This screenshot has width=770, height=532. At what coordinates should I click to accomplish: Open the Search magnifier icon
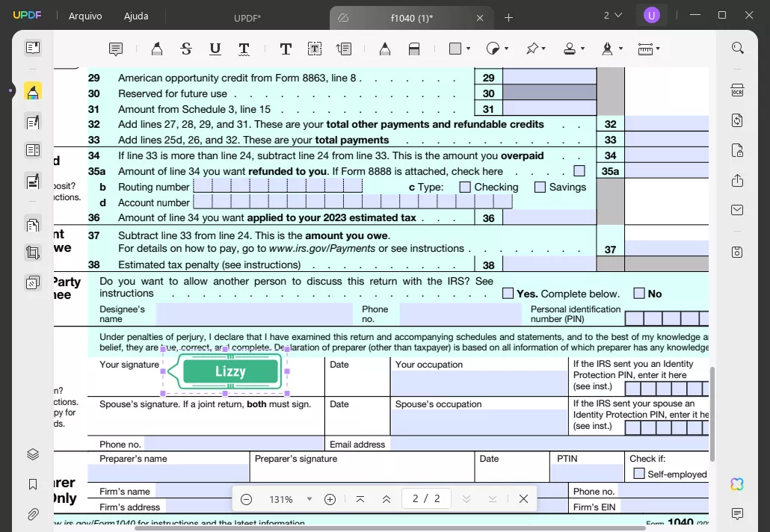pos(738,48)
